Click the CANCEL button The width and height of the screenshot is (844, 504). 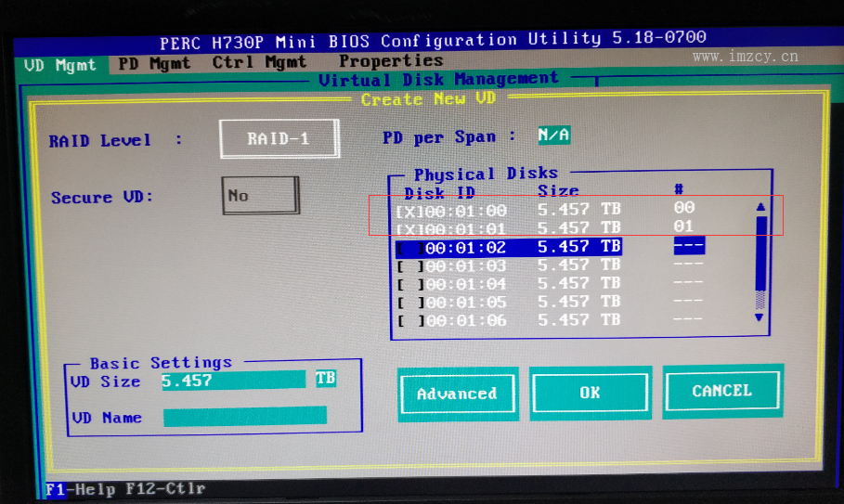(x=722, y=391)
